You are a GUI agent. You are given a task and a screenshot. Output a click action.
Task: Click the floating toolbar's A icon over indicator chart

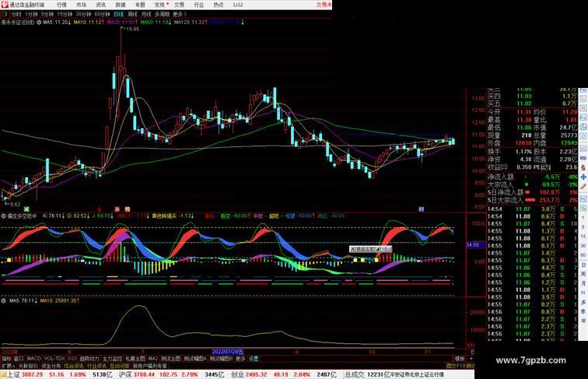coord(353,249)
